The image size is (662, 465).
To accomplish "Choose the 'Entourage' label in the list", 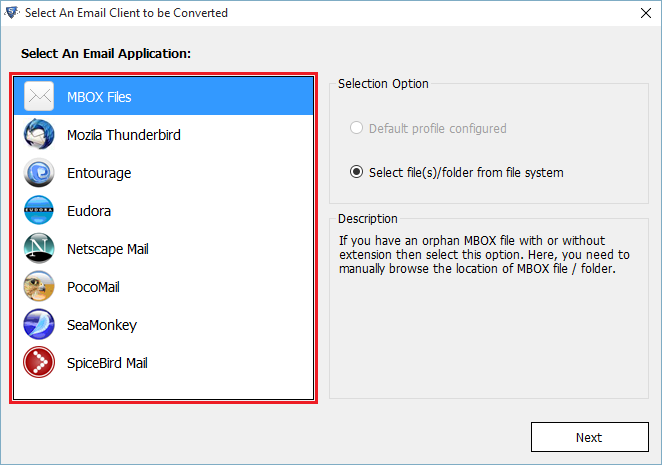I will 99,173.
